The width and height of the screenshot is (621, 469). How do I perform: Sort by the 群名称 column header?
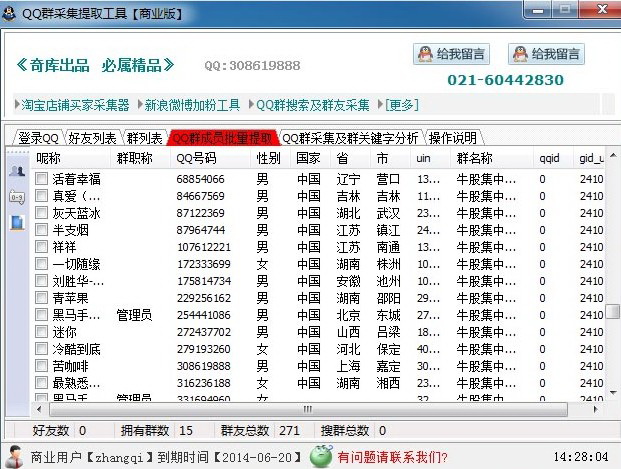click(492, 158)
